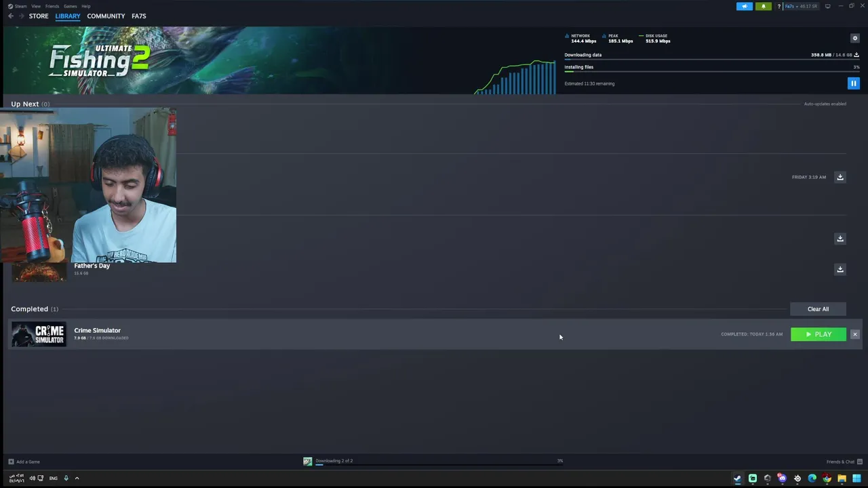
Task: Click the Estimated 11:30 remaining text
Action: click(589, 83)
